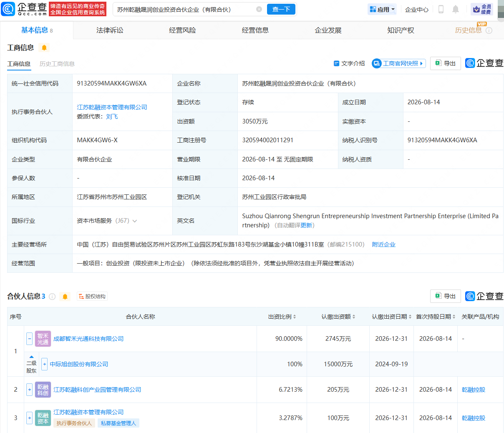Open representative 刘飞 profile link
504x433 pixels.
tap(112, 117)
